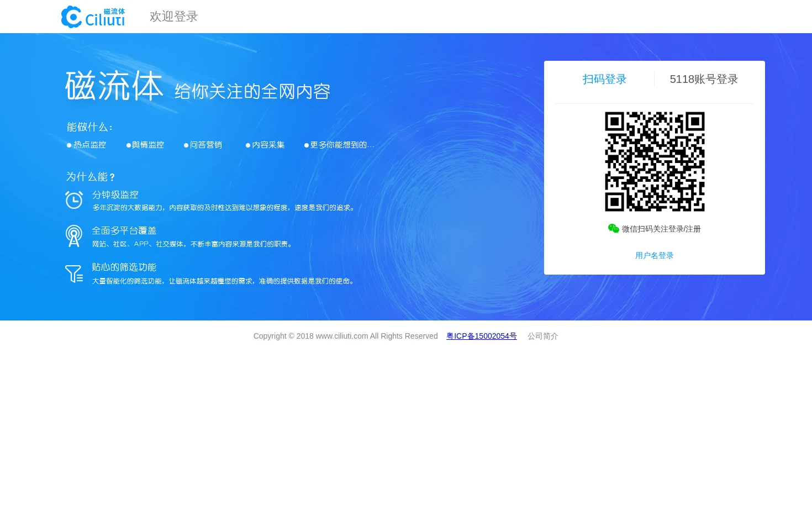812x510 pixels.
Task: Click the Copyright © 2018 www.ciliuti.com text
Action: [346, 336]
